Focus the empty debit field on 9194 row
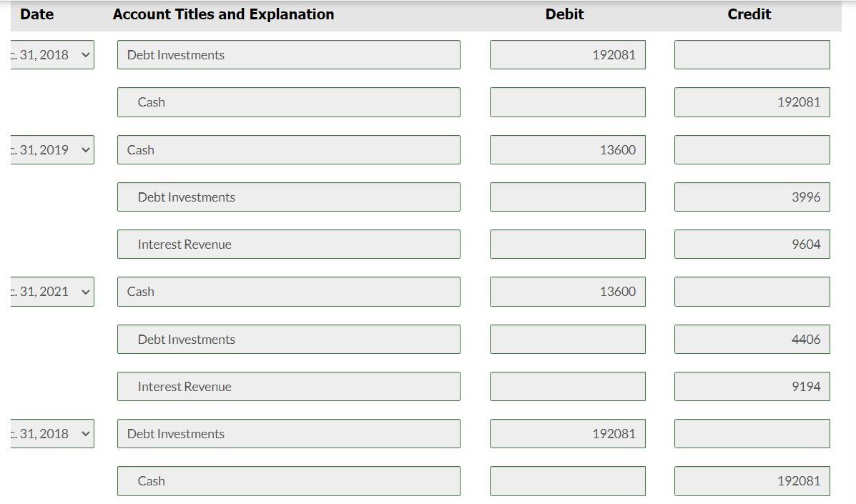Screen dimensions: 856x504 click(567, 386)
